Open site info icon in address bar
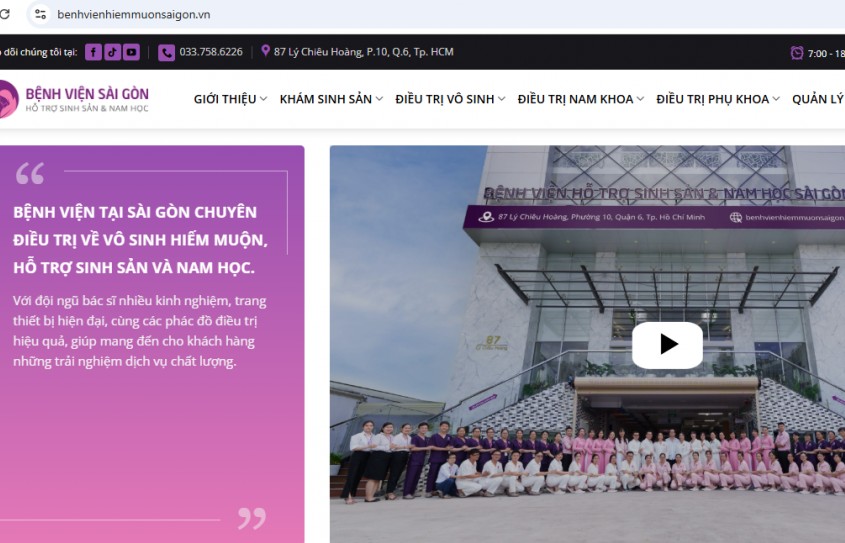The height and width of the screenshot is (543, 845). tap(40, 14)
